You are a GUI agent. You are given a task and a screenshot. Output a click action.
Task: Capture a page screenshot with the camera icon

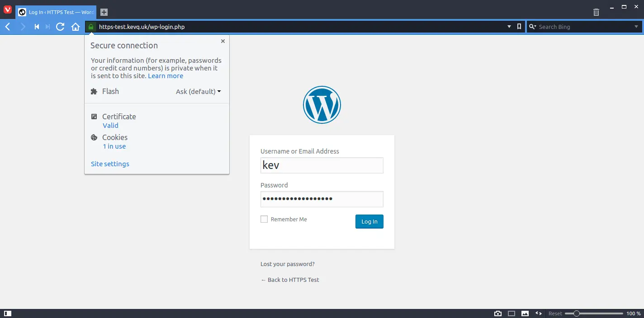[x=497, y=313]
